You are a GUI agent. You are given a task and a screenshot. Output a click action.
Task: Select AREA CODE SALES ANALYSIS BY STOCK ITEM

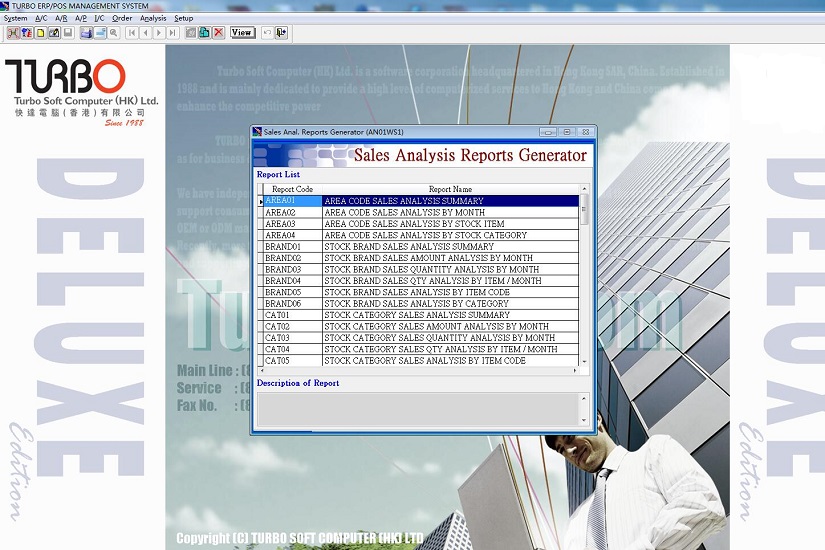(x=450, y=224)
